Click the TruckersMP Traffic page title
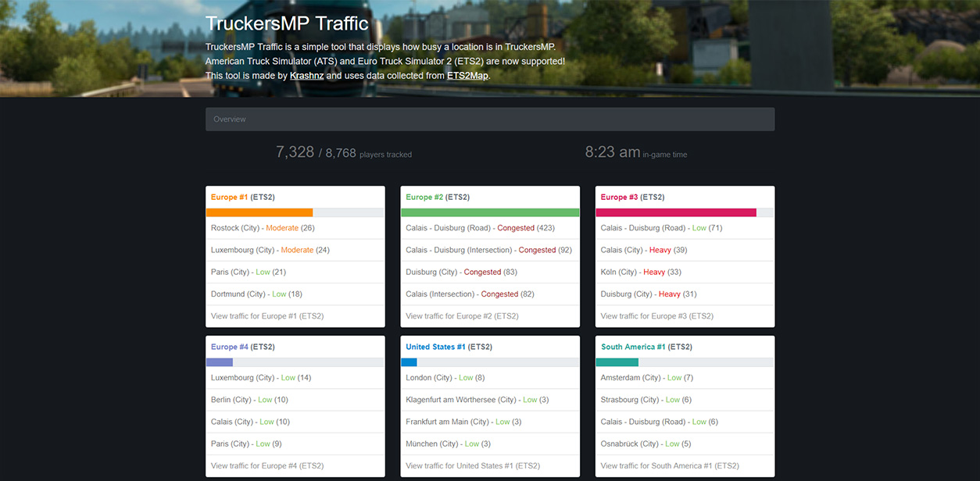This screenshot has height=481, width=980. [x=287, y=23]
